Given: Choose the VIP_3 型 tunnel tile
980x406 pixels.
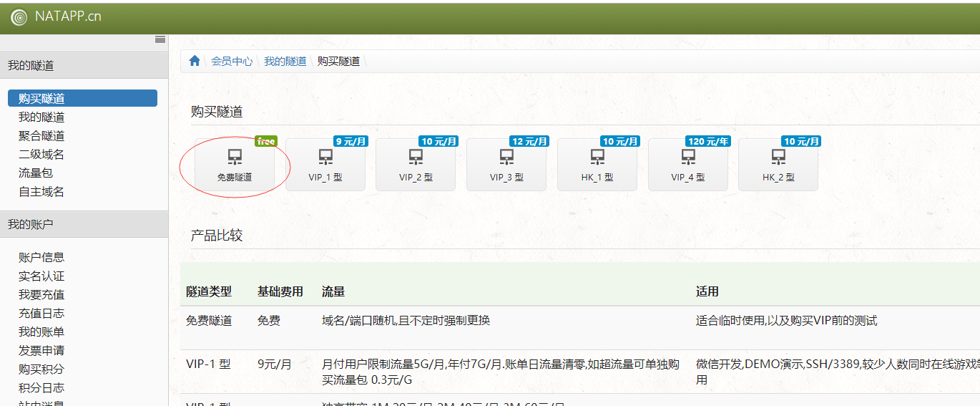Looking at the screenshot, I should (x=506, y=165).
